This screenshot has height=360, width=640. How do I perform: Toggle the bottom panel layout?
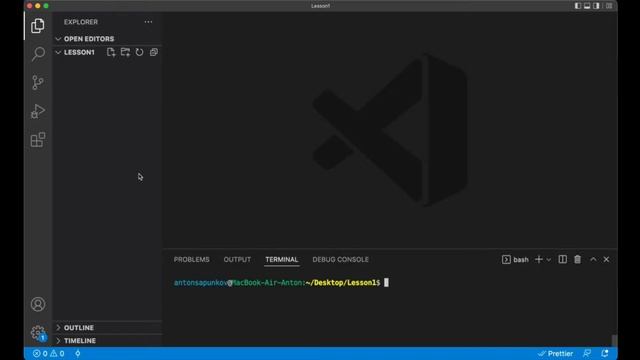(x=587, y=6)
